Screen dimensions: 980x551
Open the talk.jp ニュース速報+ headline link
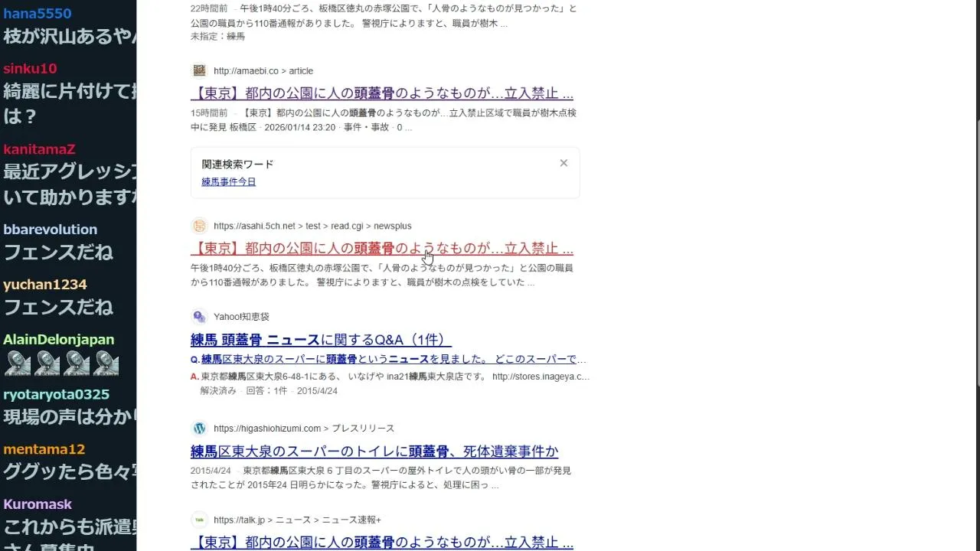pyautogui.click(x=382, y=543)
